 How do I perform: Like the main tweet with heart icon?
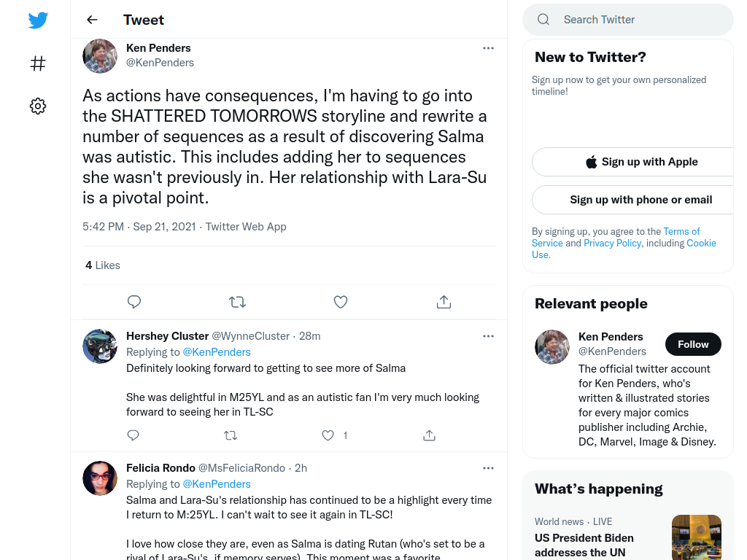(341, 302)
